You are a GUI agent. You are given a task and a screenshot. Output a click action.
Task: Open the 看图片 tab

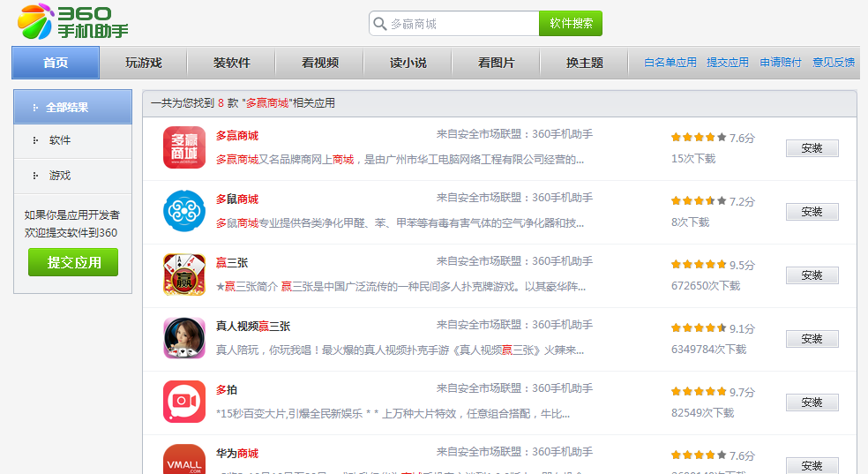pos(496,63)
